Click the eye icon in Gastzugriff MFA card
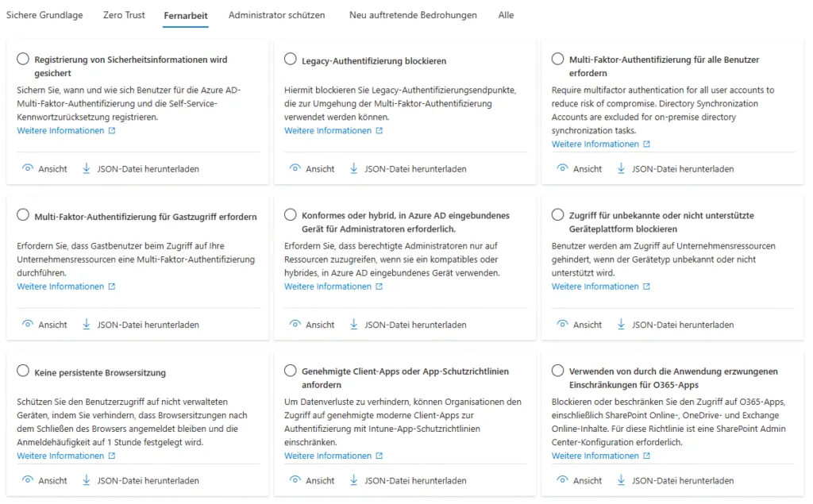 28,325
